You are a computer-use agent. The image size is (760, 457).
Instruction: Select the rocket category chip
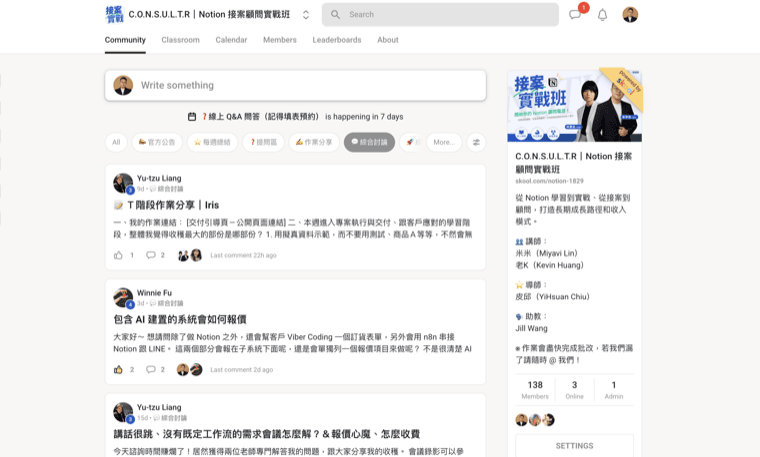(411, 142)
